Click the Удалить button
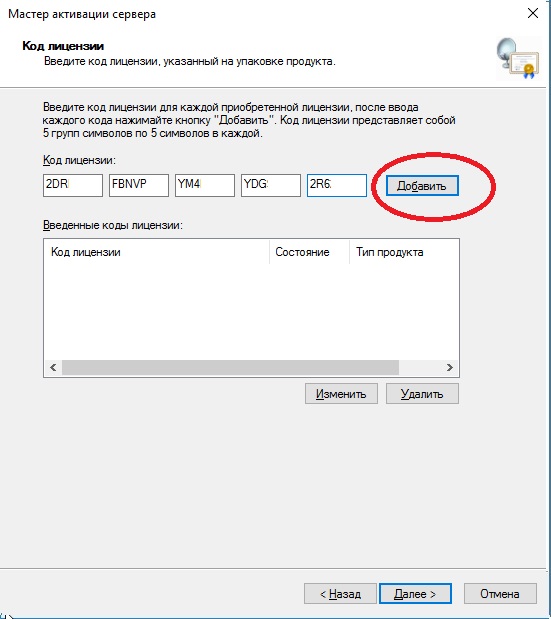This screenshot has height=619, width=551. click(422, 394)
